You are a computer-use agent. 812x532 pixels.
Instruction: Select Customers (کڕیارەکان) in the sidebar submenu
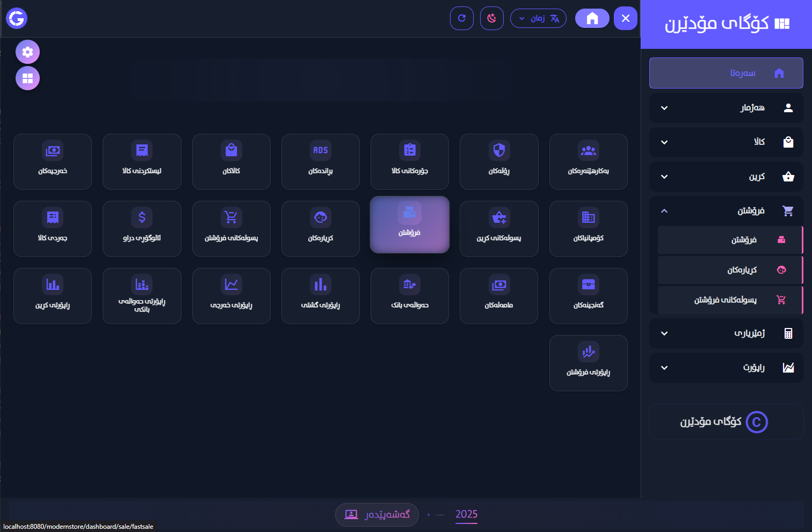click(730, 270)
